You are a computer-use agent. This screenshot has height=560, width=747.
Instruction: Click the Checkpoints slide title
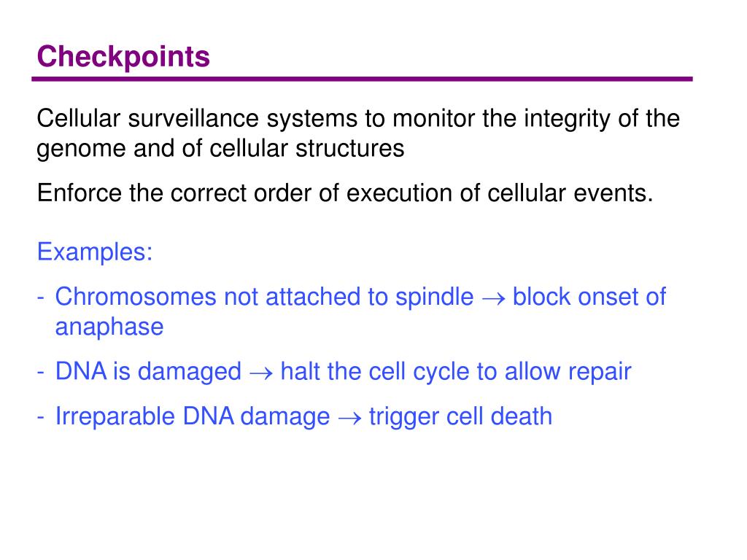(x=123, y=57)
